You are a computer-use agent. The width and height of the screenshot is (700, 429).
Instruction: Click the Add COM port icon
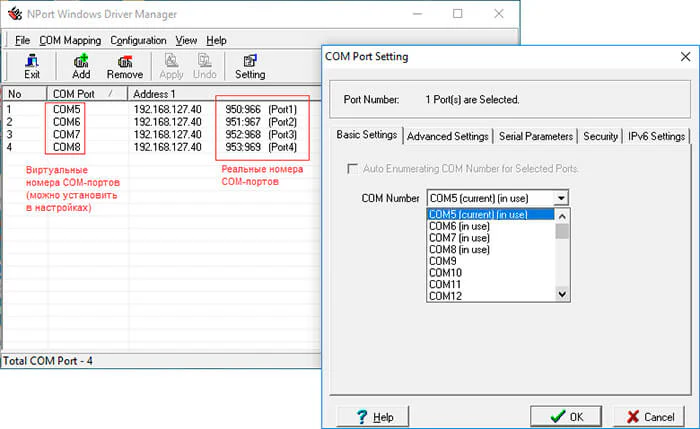81,67
